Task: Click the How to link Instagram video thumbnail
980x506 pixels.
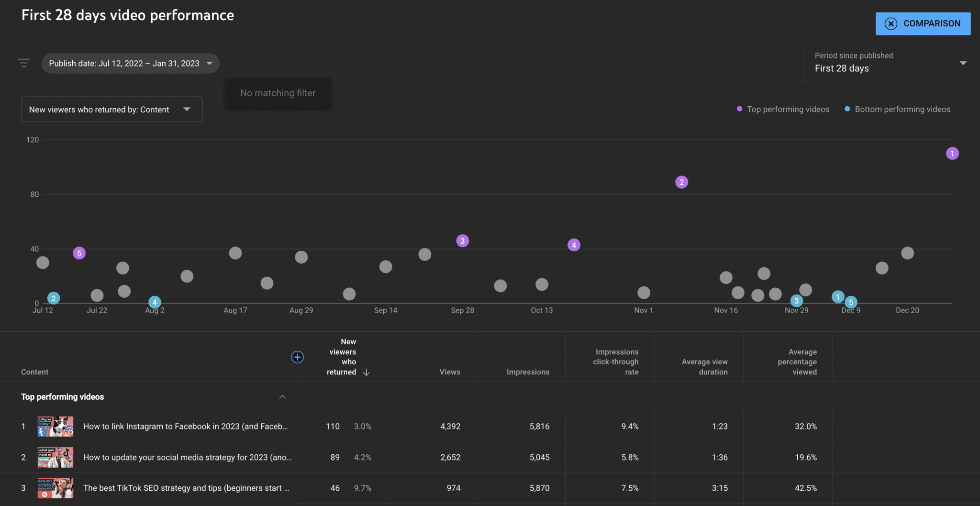Action: (x=55, y=426)
